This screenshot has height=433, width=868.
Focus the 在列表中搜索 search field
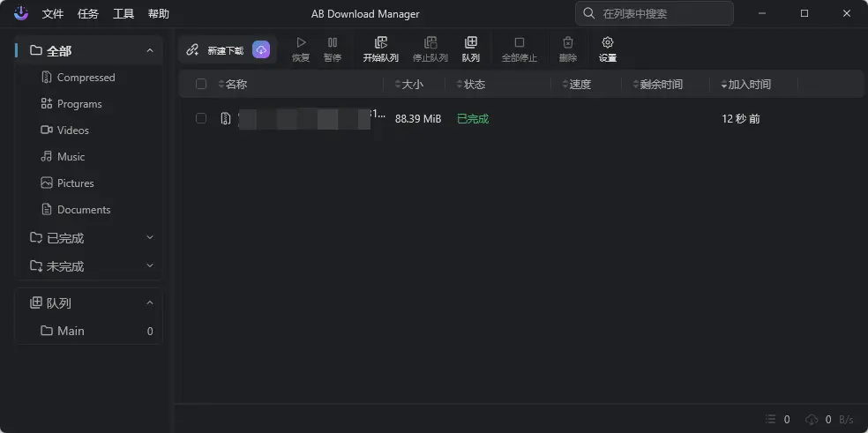tap(655, 13)
